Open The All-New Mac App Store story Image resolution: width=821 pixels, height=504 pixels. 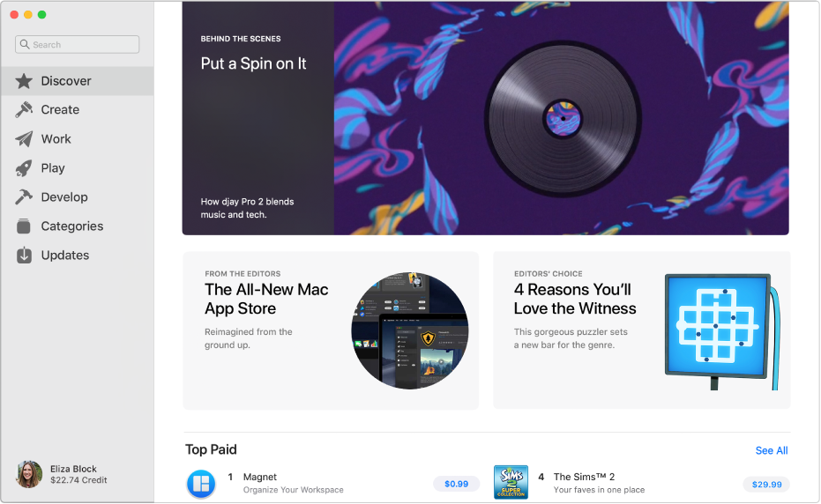331,330
